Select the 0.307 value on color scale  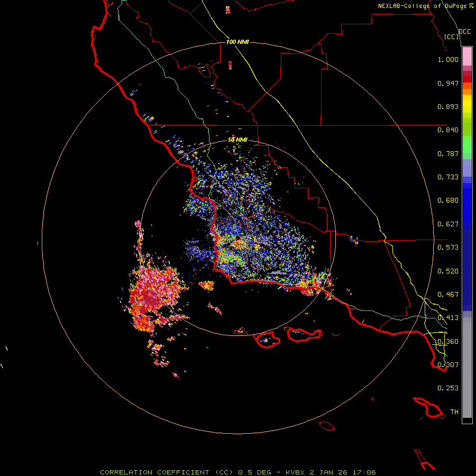(x=448, y=364)
